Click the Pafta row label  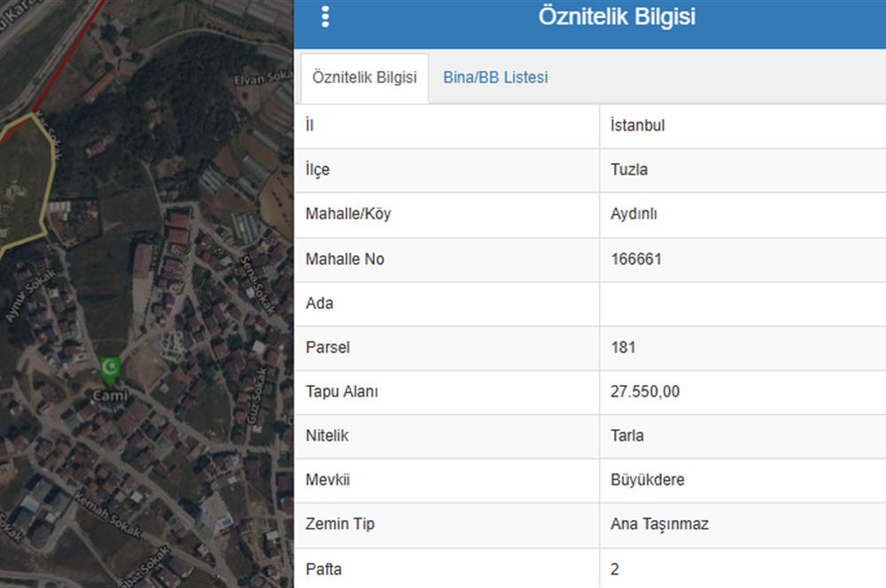click(x=323, y=569)
